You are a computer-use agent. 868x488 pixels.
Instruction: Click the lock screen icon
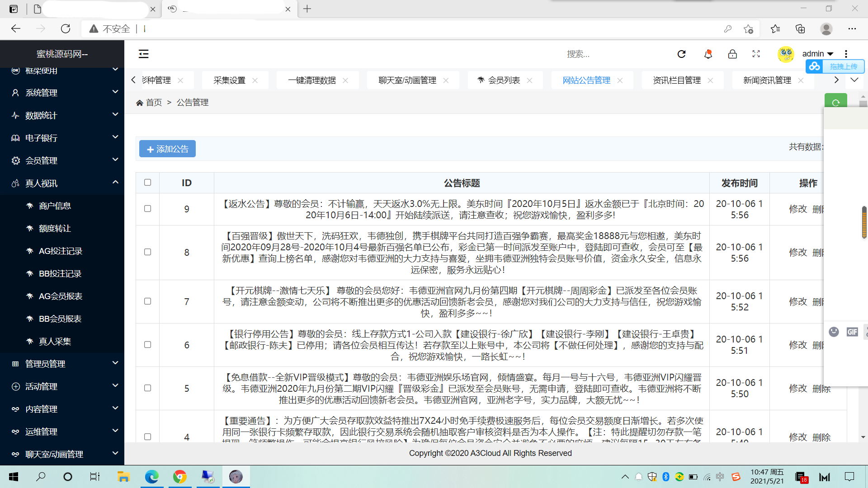732,54
